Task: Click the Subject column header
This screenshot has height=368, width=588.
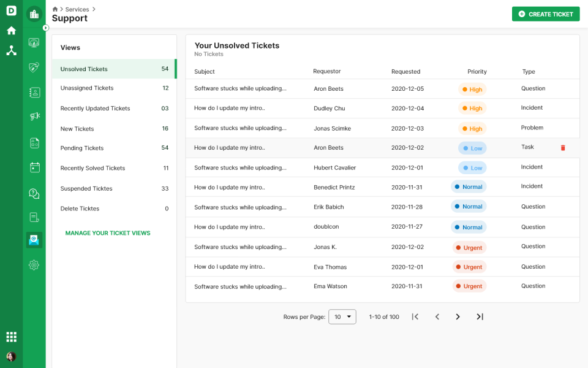Action: tap(205, 71)
